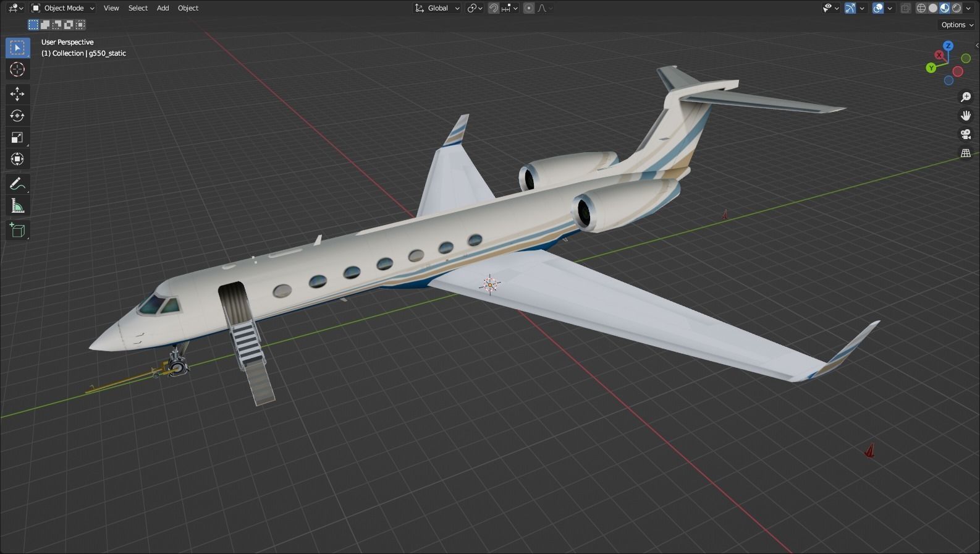Toggle X-ray mode
Viewport: 980px width, 554px height.
[906, 8]
